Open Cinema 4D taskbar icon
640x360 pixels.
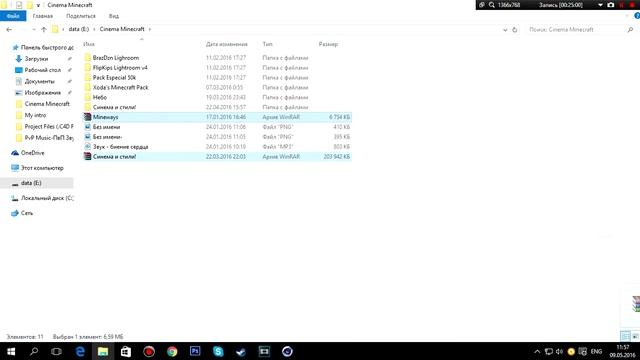pos(287,351)
